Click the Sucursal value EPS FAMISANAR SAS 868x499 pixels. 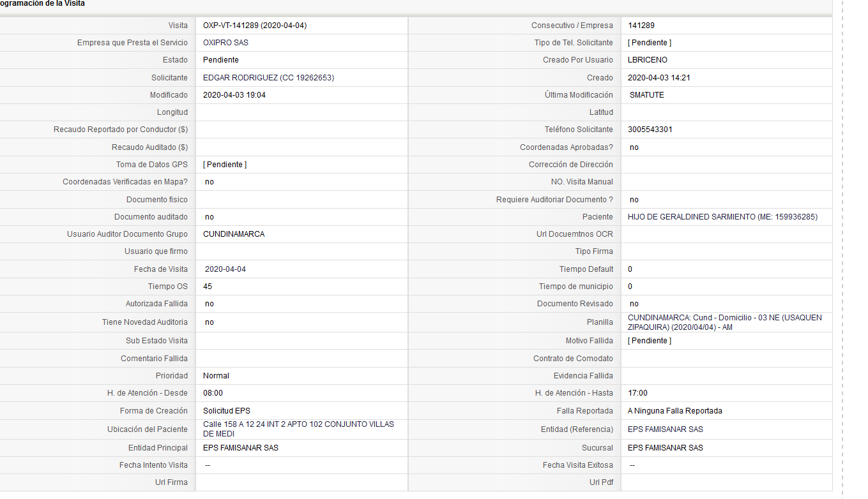(x=666, y=448)
